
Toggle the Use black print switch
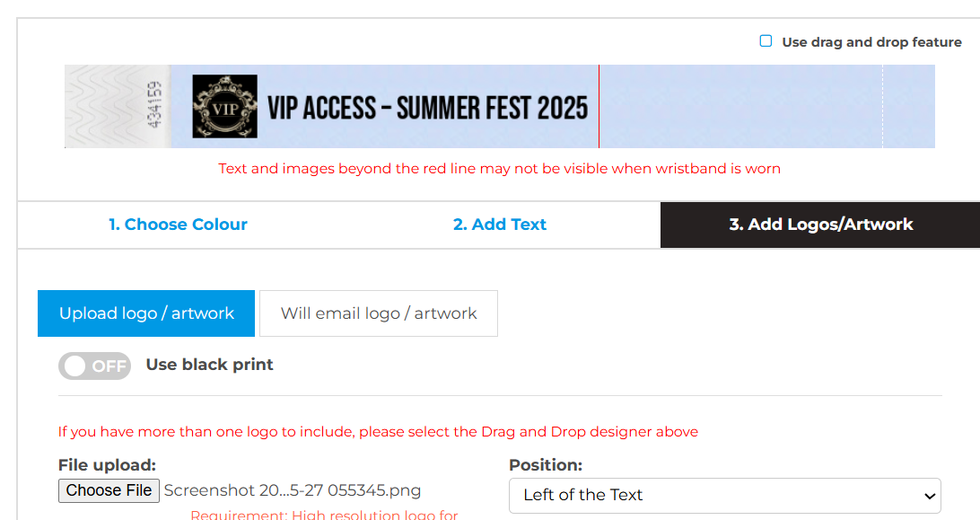tap(94, 366)
